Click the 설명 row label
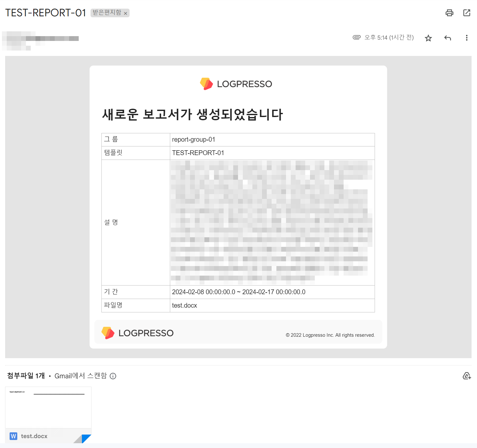 pyautogui.click(x=111, y=222)
